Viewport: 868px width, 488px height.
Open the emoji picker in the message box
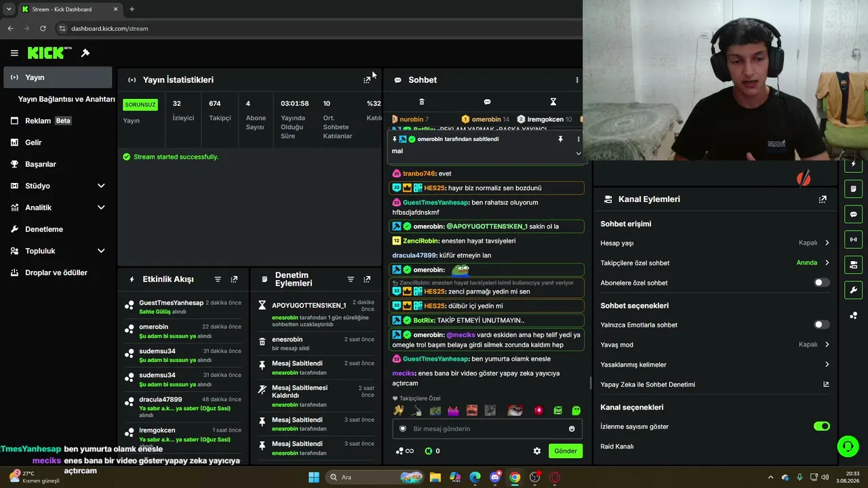pos(572,429)
